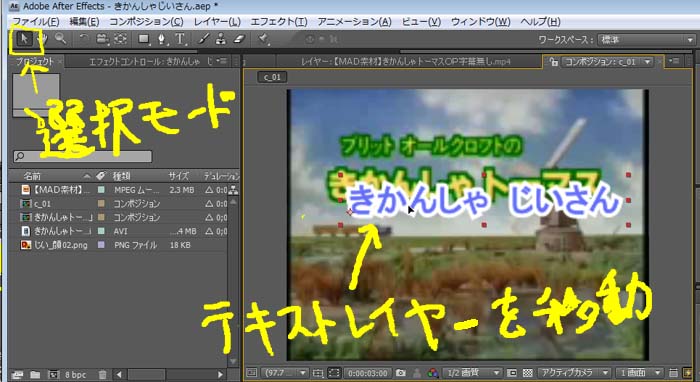The image size is (700, 382).
Task: Delete selected project item with trash icon
Action: coord(102,374)
